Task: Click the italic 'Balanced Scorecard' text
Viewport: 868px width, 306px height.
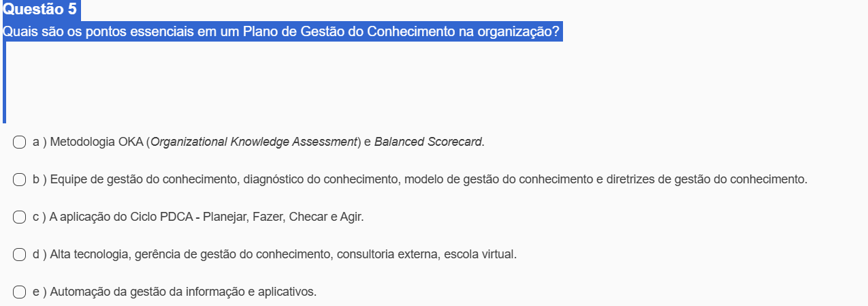Action: [428, 142]
